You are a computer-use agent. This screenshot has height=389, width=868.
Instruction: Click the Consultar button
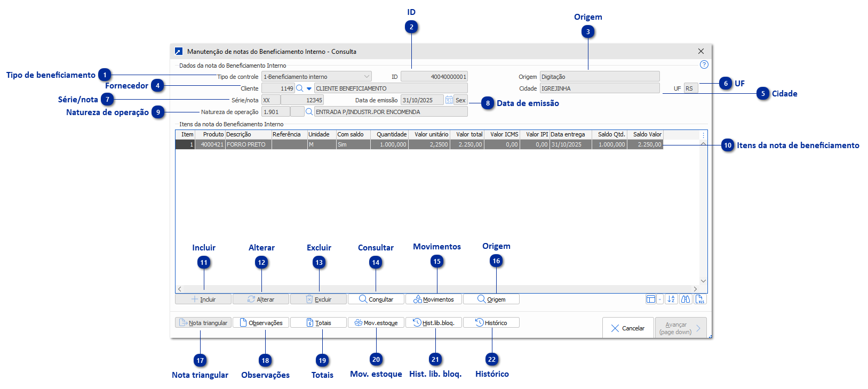376,299
